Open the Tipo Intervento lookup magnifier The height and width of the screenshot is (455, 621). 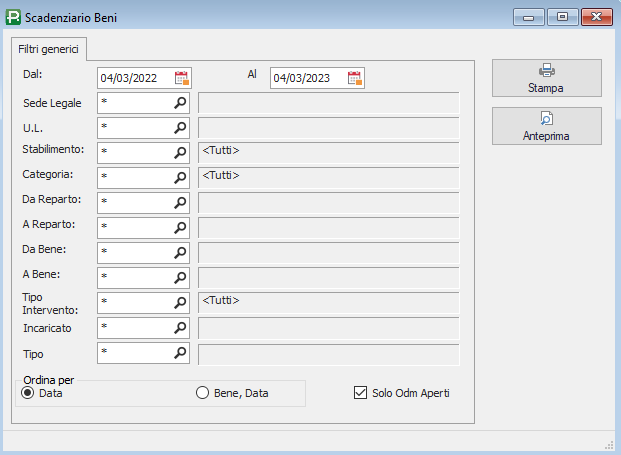click(x=180, y=302)
